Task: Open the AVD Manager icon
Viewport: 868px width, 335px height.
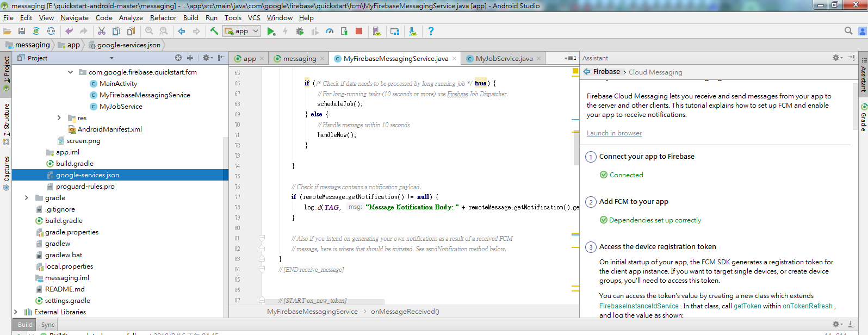Action: [376, 32]
